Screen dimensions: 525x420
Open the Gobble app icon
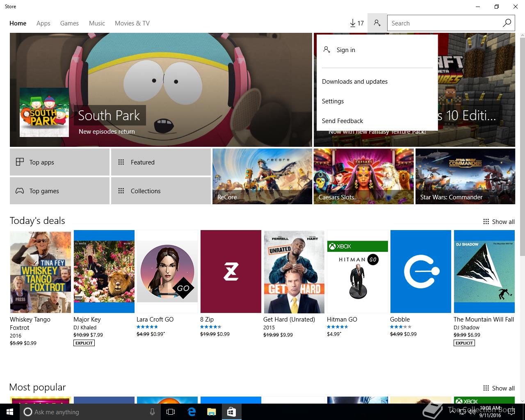[x=421, y=272]
